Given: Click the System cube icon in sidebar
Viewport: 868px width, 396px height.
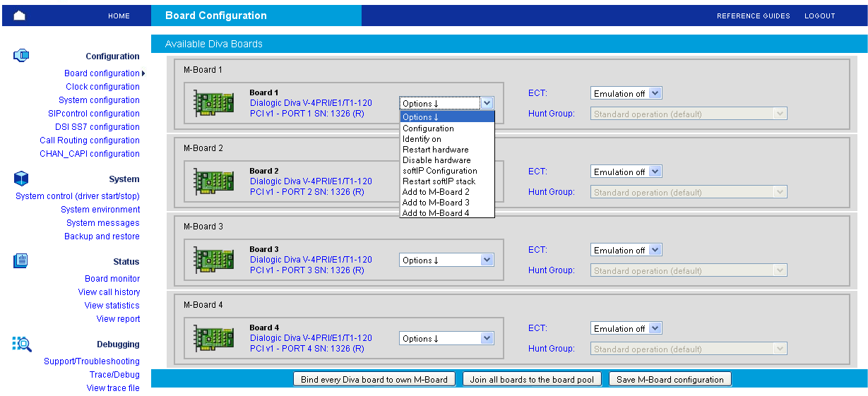Looking at the screenshot, I should pos(21,179).
